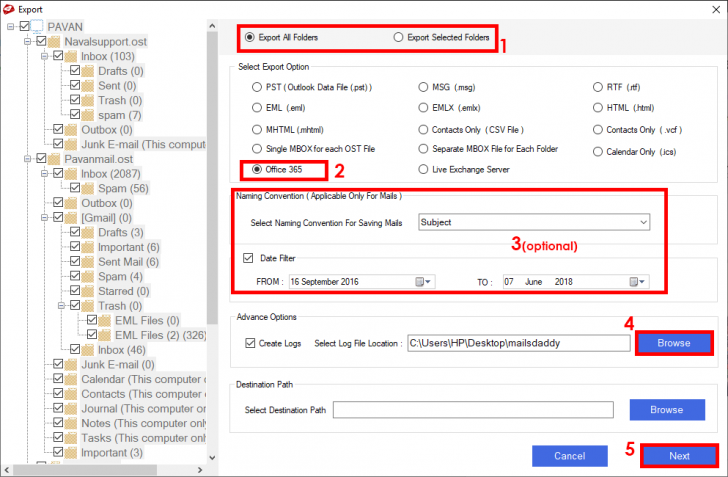Image resolution: width=728 pixels, height=477 pixels.
Task: Select the Contacts (This computer) tree item
Action: 143,394
